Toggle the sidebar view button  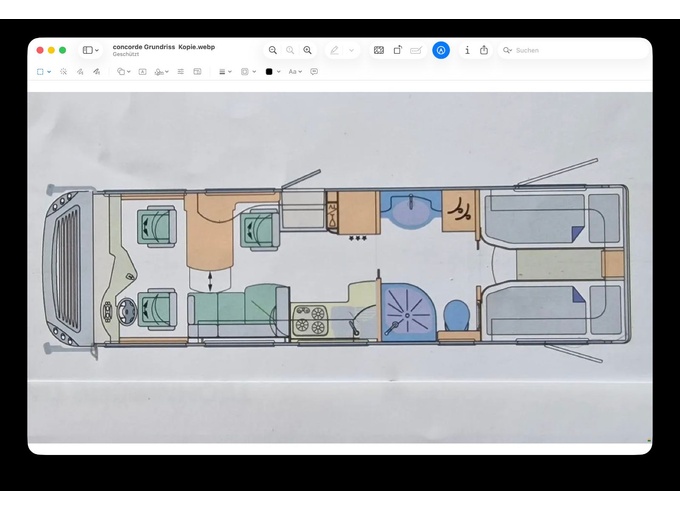90,50
